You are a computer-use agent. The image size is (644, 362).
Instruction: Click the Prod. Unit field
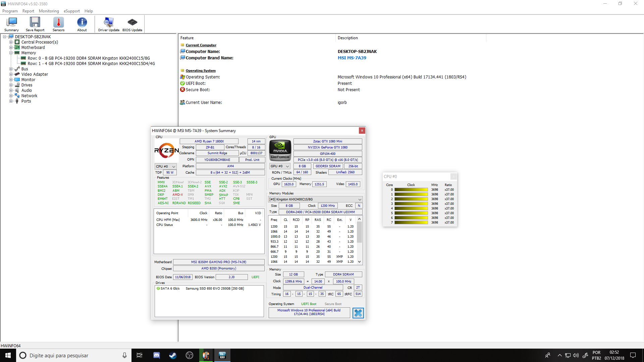tap(252, 160)
